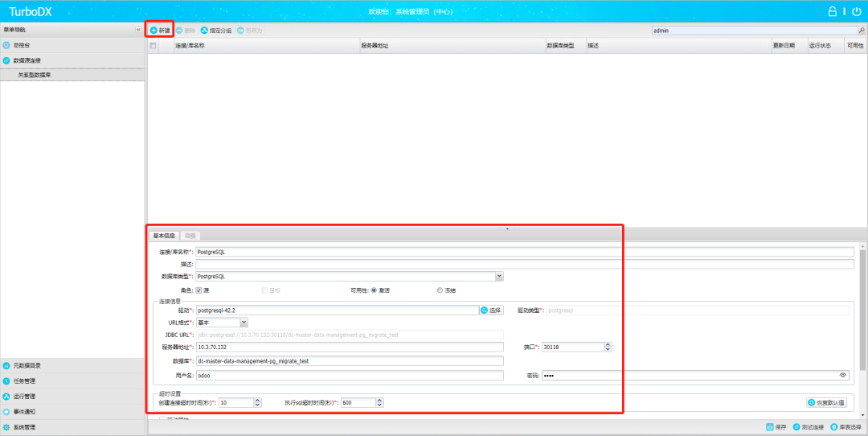This screenshot has width=868, height=436.
Task: Switch to the 基本信息 tab
Action: [164, 236]
